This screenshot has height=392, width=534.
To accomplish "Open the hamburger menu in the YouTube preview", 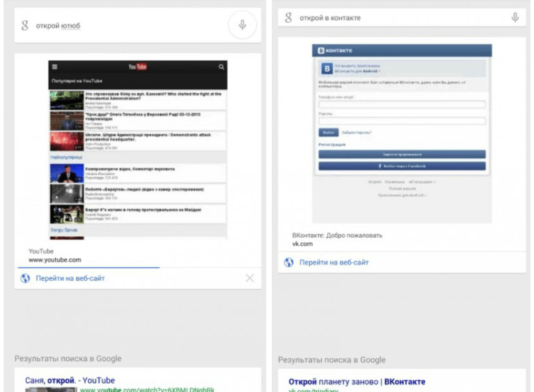I will 55,67.
